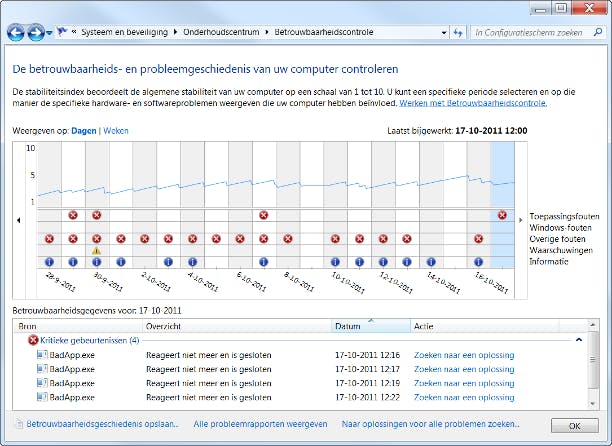Select the Overige fouten error icon for 4-10-2011
The height and width of the screenshot is (446, 612).
[x=192, y=239]
